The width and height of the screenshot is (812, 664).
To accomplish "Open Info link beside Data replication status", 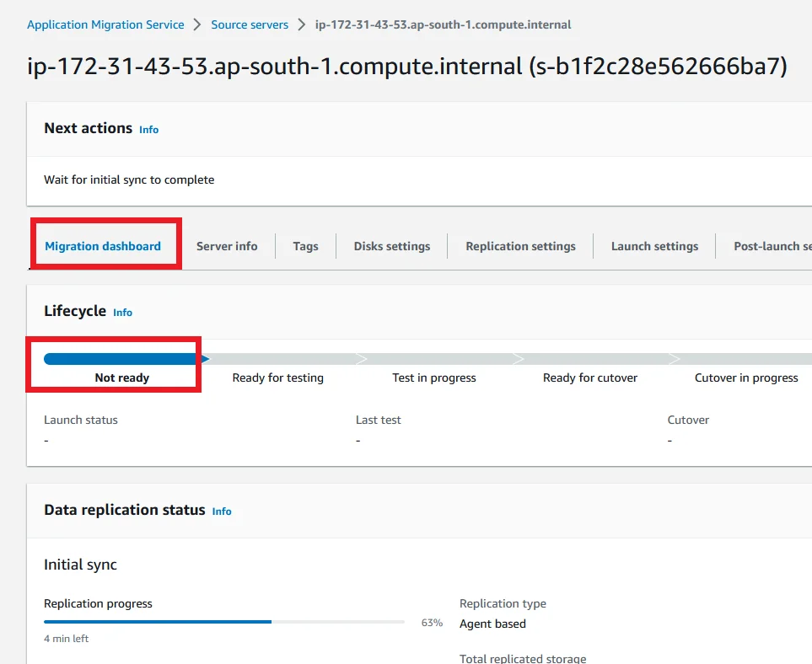I will [222, 511].
